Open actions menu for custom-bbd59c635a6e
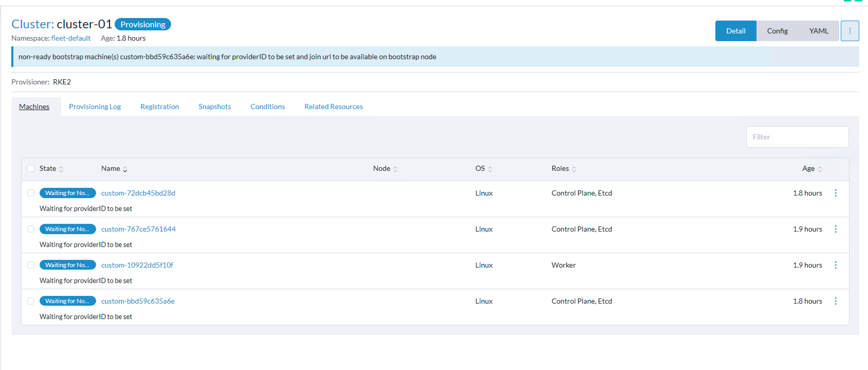 [836, 301]
